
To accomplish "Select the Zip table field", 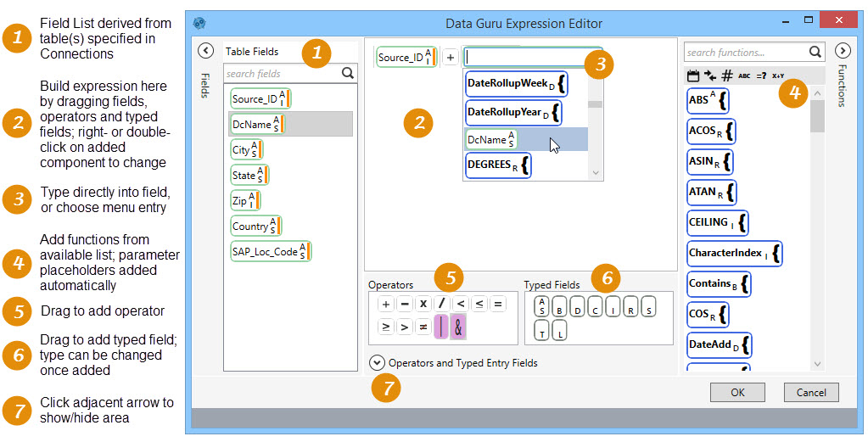I will click(x=244, y=200).
